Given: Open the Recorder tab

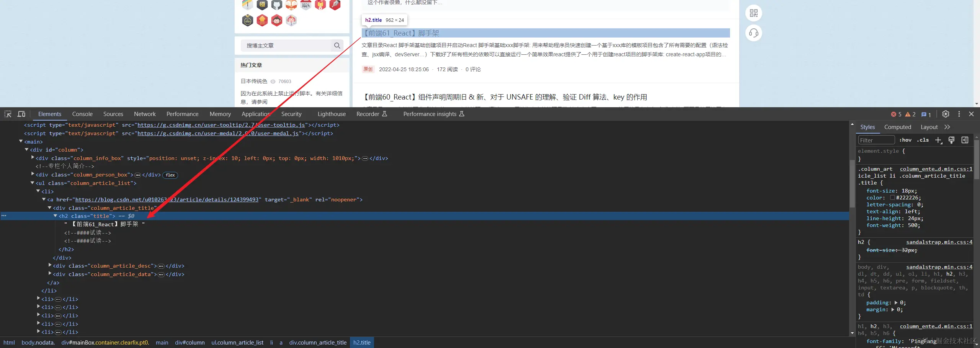Looking at the screenshot, I should point(371,114).
